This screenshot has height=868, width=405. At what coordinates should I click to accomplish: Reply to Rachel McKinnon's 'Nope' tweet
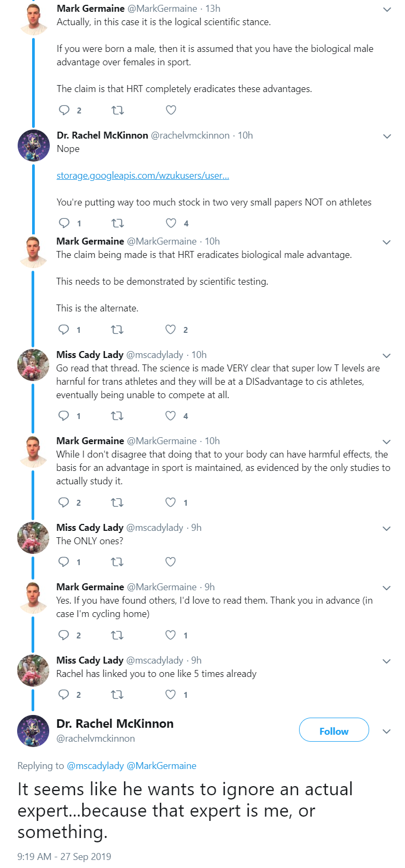(64, 223)
